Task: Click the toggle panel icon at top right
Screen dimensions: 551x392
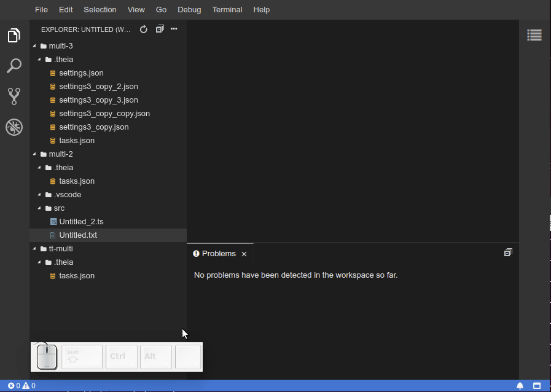Action: tap(534, 35)
